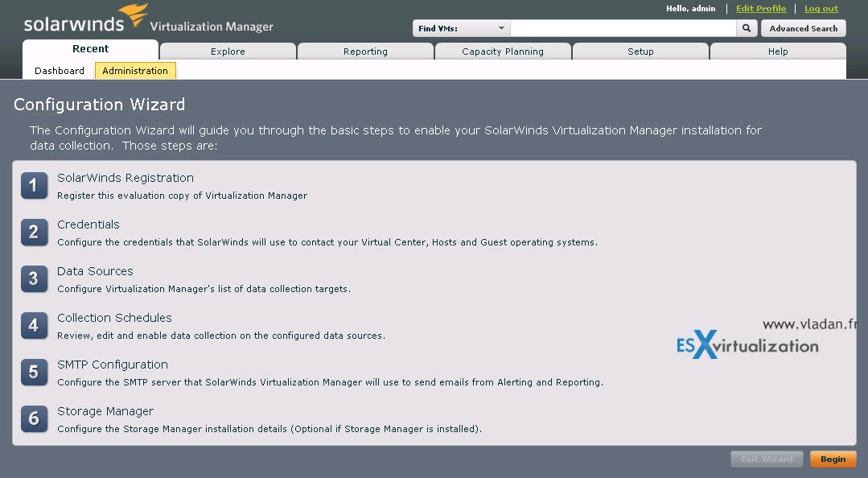Click the magnifying glass search icon
This screenshot has width=868, height=478.
coord(747,28)
